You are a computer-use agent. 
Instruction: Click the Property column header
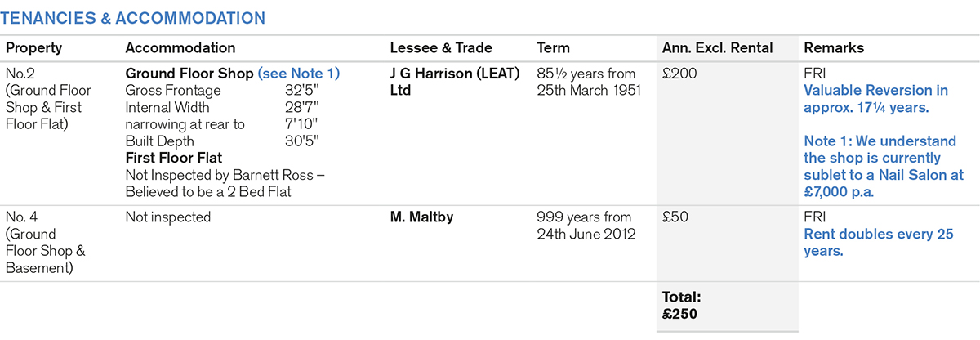point(33,48)
